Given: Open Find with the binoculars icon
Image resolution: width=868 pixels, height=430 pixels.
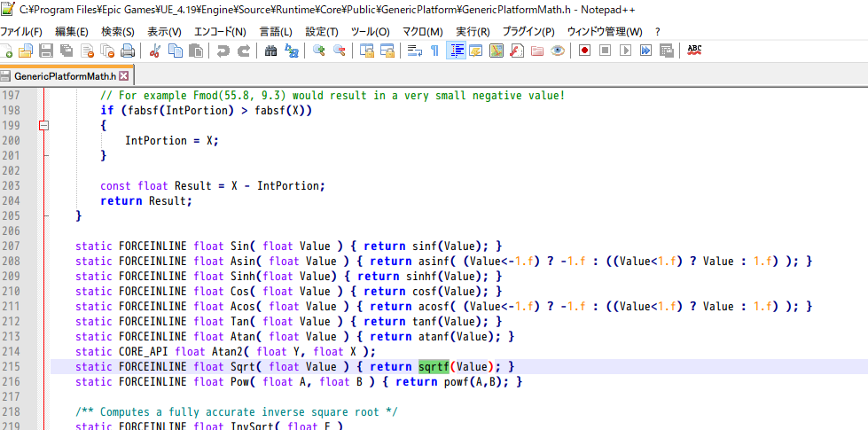Looking at the screenshot, I should point(270,51).
